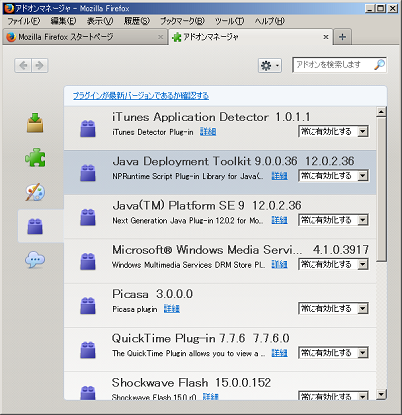The width and height of the screenshot is (402, 415).
Task: Open 詳細 link for Windows Multimedia Services DRM
Action: pos(279,265)
